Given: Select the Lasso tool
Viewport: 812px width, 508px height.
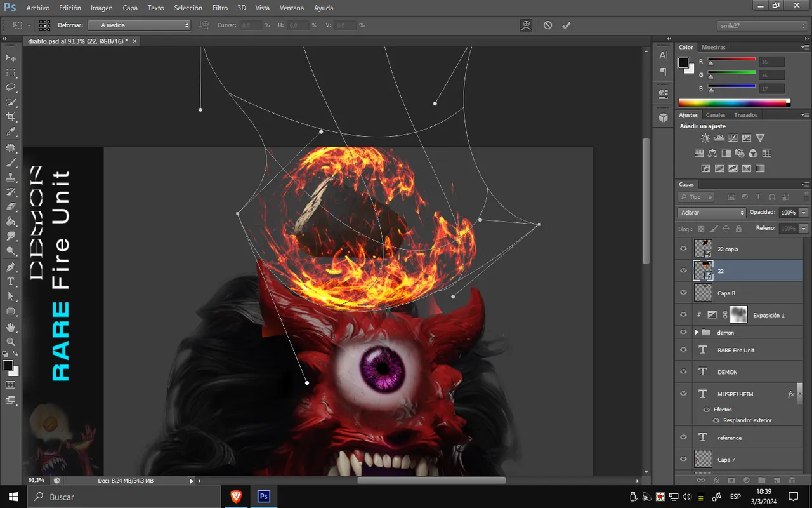Looking at the screenshot, I should click(x=11, y=88).
